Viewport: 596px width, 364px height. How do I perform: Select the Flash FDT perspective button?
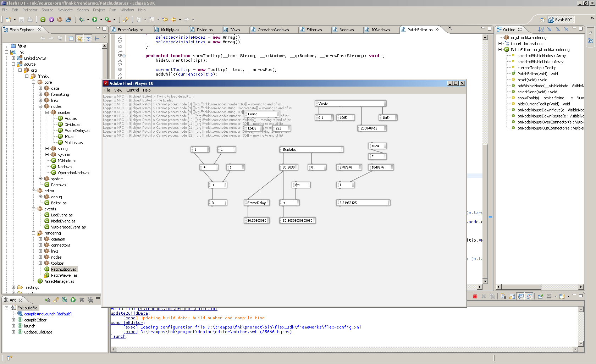click(561, 20)
